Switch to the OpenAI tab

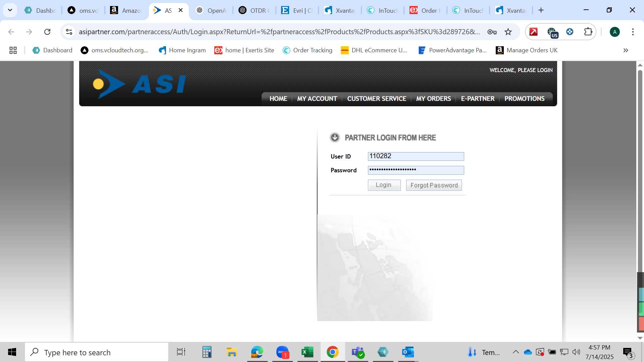(x=211, y=10)
